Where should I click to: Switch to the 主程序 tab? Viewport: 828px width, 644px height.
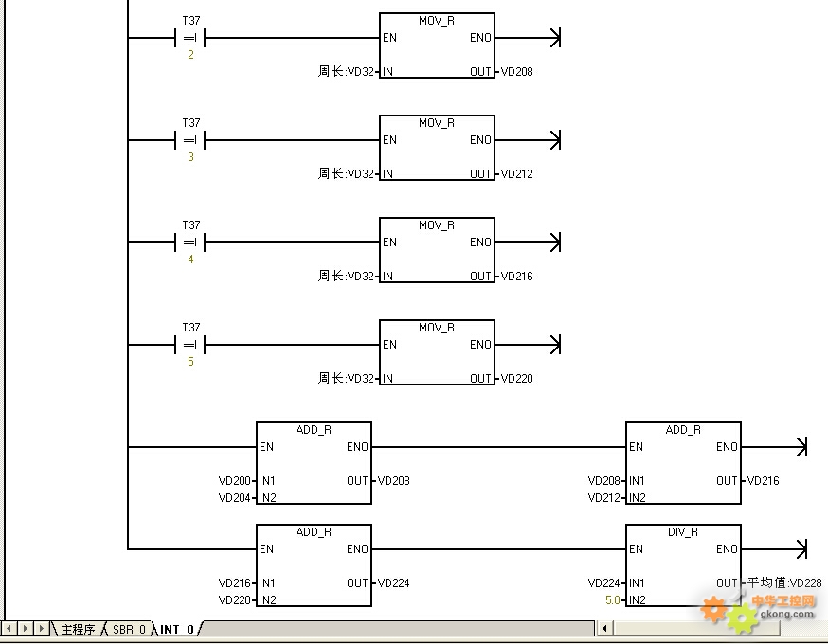point(77,629)
